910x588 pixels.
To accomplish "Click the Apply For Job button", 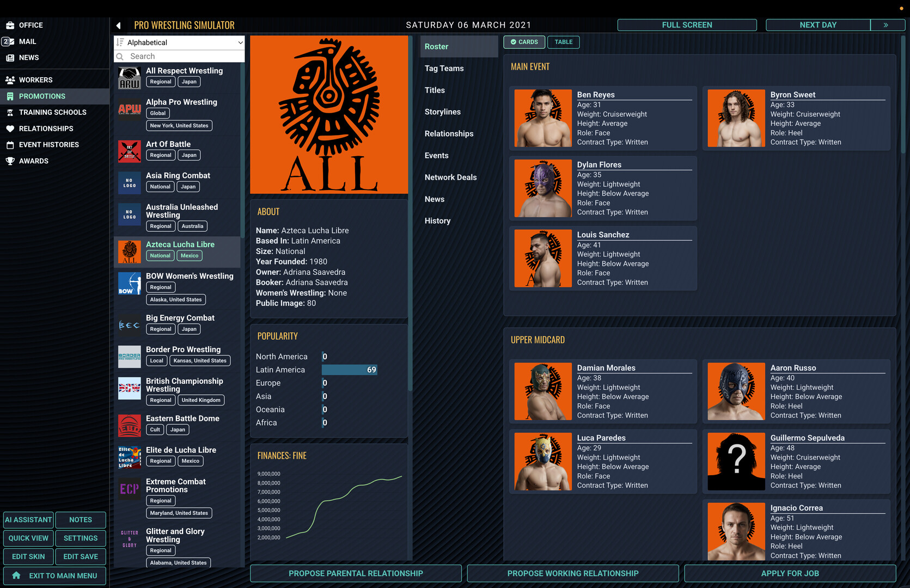I will 790,573.
